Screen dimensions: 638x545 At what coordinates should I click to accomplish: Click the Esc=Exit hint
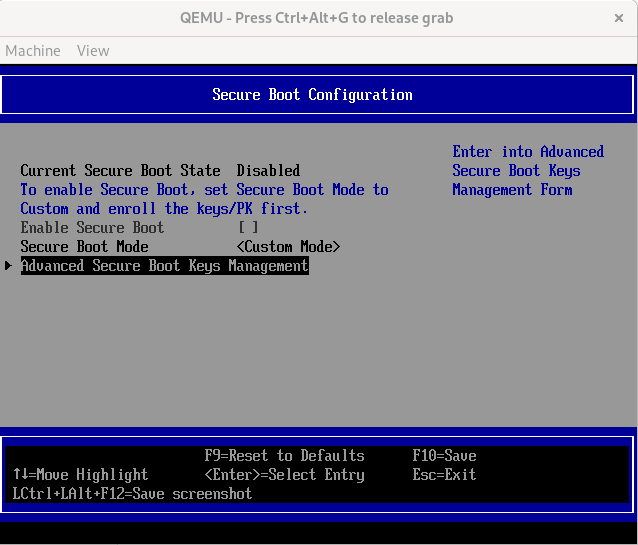(444, 475)
